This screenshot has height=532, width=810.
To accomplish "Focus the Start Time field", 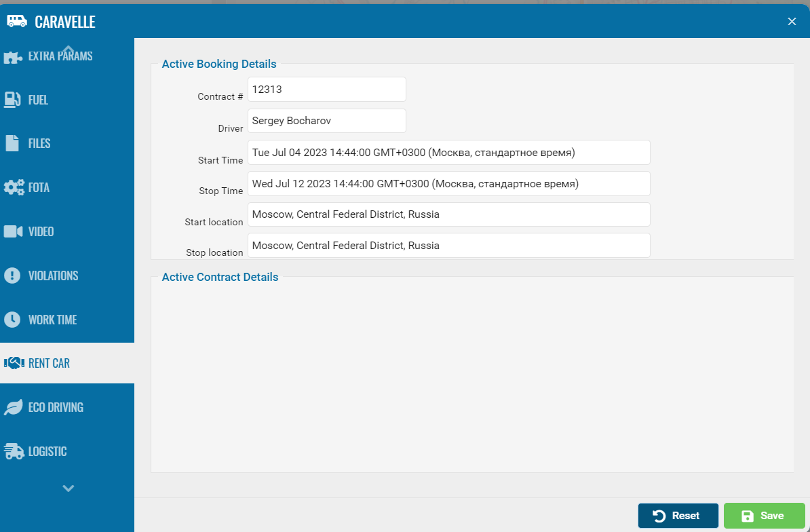I will pos(448,153).
